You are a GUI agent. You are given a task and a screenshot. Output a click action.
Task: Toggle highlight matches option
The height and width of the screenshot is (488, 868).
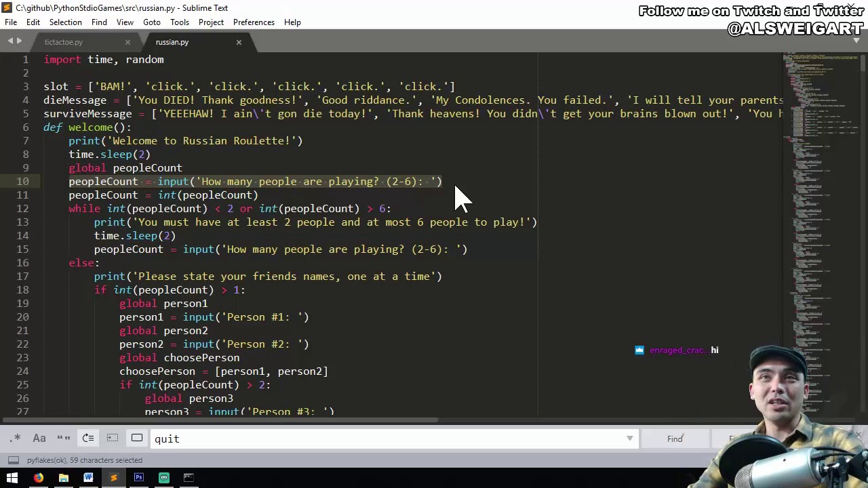pos(137,439)
